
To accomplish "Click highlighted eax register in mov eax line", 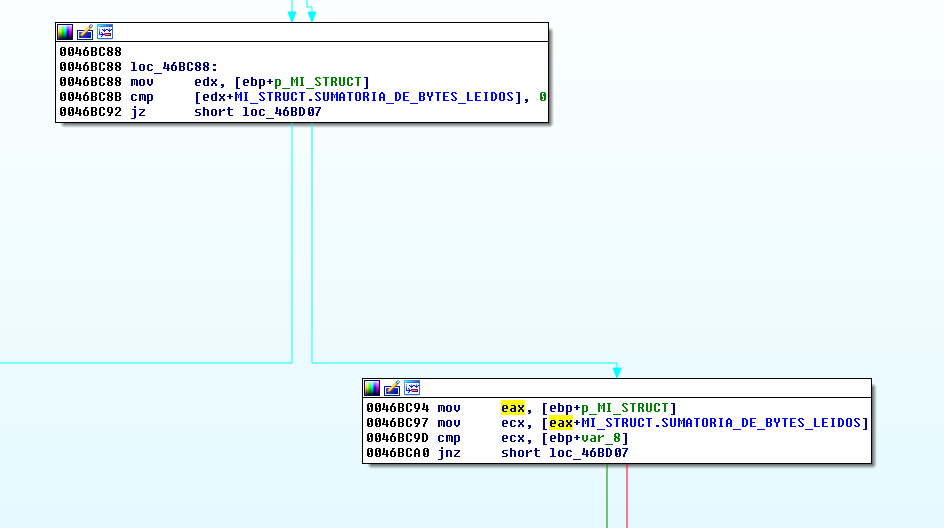I will [513, 408].
